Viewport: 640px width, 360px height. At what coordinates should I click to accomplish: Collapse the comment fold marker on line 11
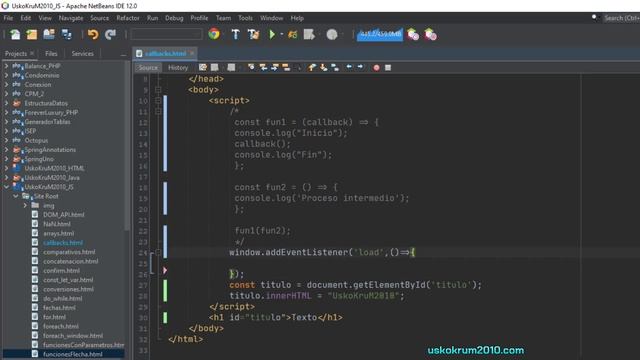tap(158, 111)
